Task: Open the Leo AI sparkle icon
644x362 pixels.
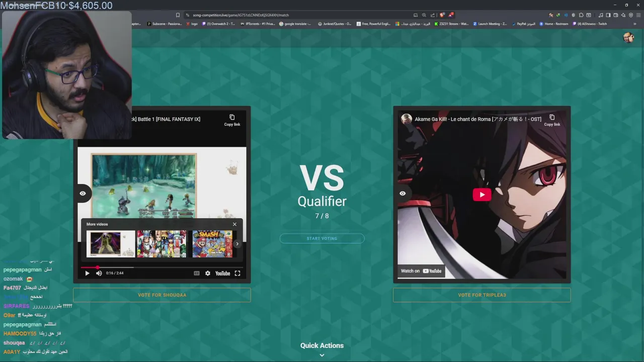Action: (623, 15)
